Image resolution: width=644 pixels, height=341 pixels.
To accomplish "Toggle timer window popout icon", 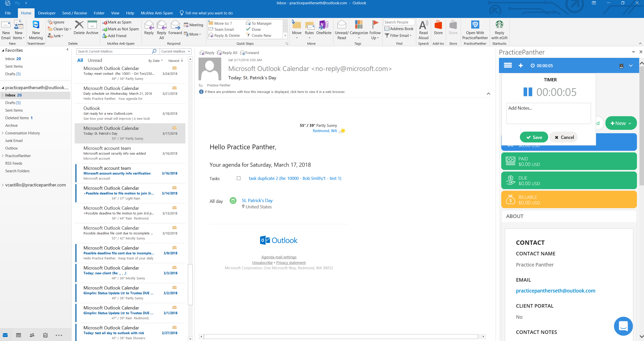I will 622,66.
